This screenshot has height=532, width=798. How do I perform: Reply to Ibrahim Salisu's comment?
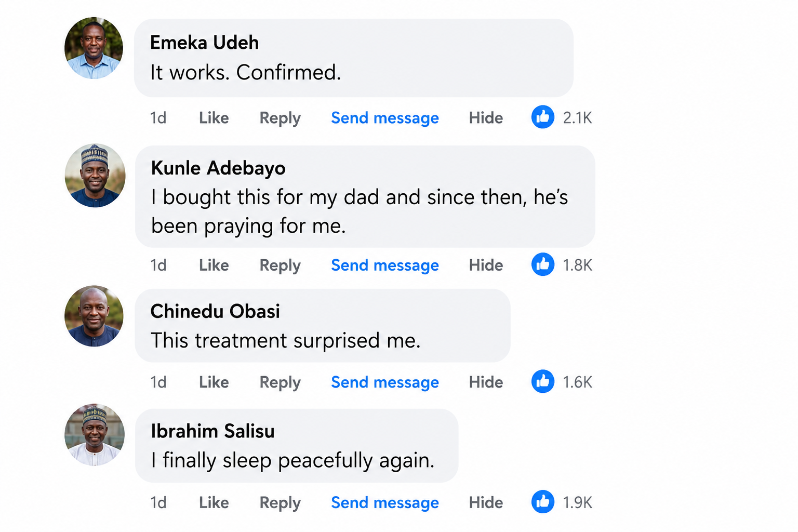click(280, 503)
